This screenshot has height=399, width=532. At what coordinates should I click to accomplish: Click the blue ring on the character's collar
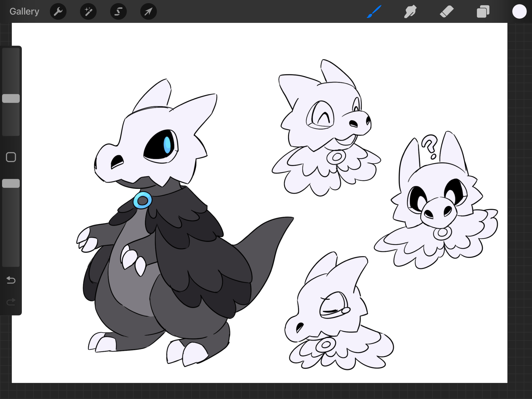point(143,200)
